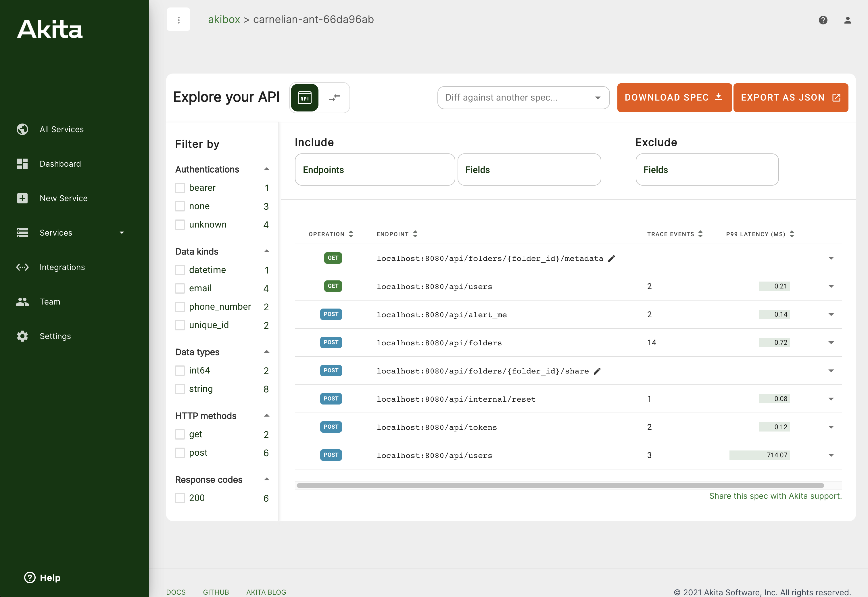Open the user account icon
The image size is (868, 597).
(847, 20)
